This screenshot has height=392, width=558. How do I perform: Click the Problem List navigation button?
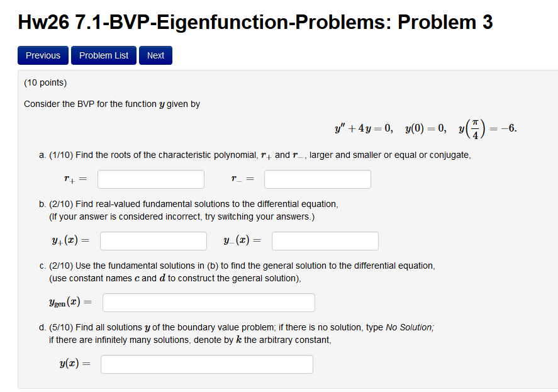(103, 55)
